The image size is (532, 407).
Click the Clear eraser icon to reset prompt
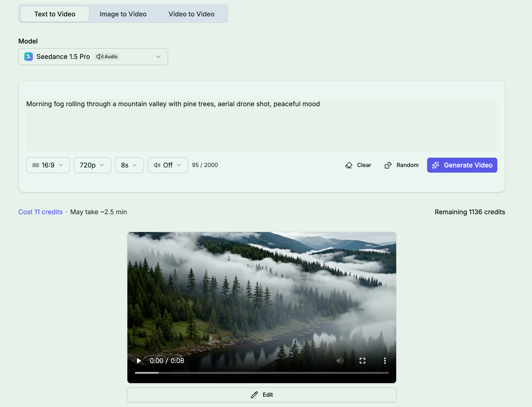pyautogui.click(x=349, y=165)
